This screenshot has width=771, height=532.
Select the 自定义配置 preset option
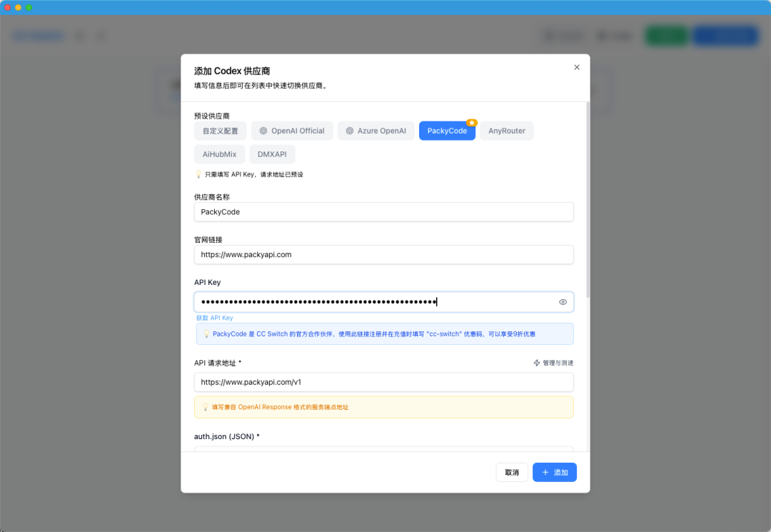[x=220, y=131]
